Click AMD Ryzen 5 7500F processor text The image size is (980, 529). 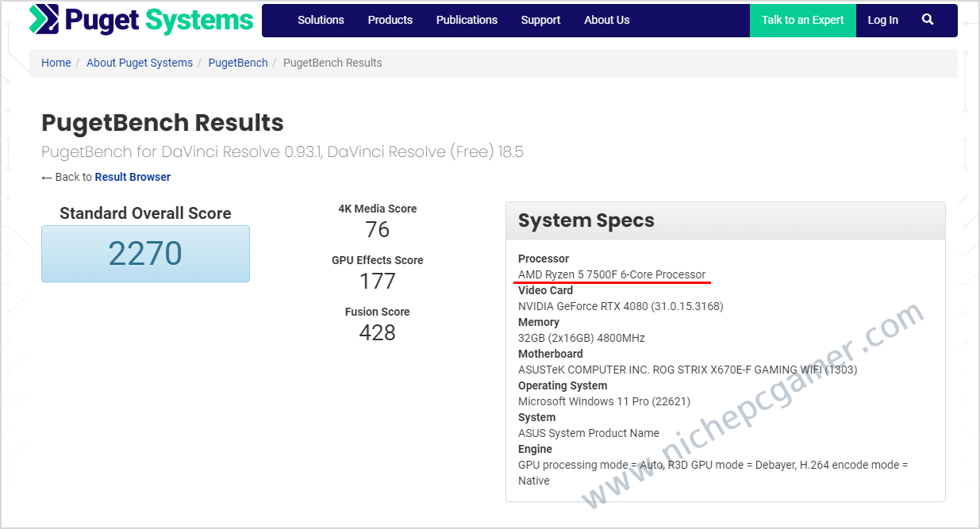tap(612, 274)
